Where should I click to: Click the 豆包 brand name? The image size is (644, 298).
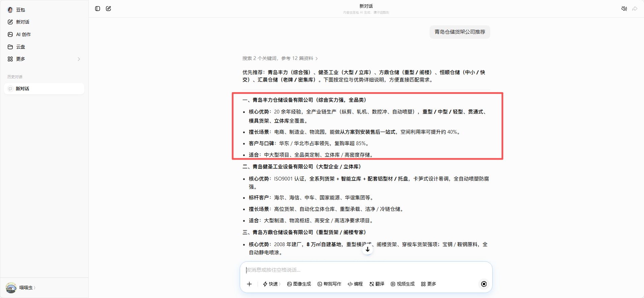pyautogui.click(x=21, y=10)
